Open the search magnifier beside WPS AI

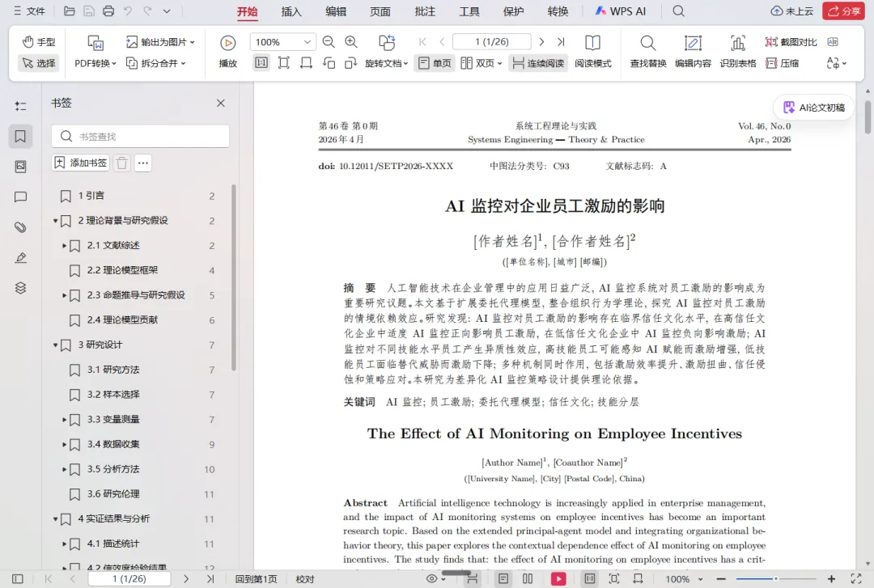pyautogui.click(x=678, y=11)
